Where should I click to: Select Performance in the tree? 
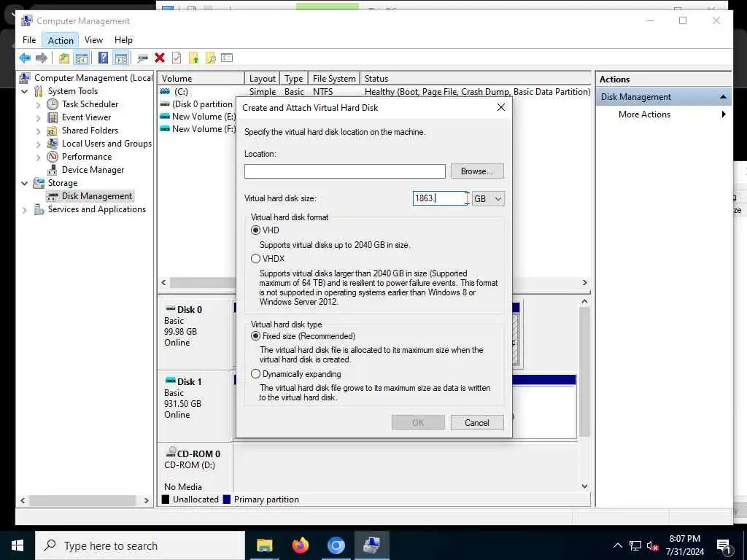87,157
